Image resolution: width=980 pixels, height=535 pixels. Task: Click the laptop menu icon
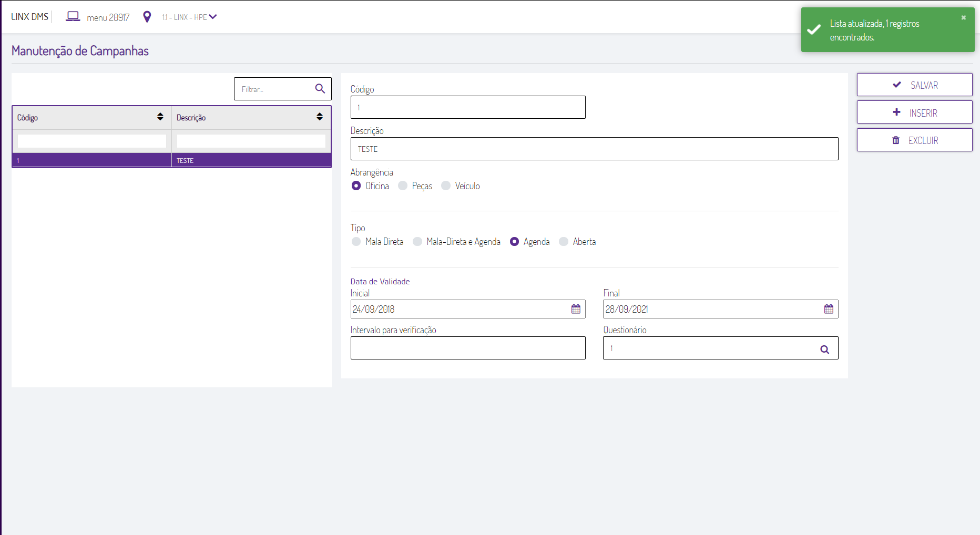point(73,17)
